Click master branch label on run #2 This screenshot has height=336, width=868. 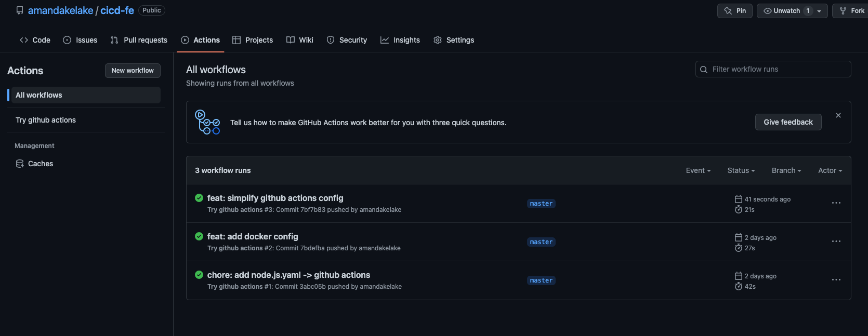[x=541, y=242]
